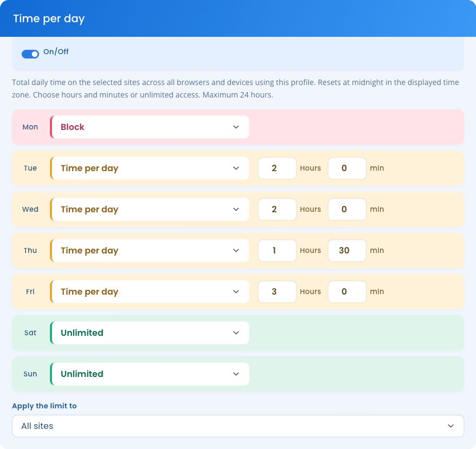The width and height of the screenshot is (476, 449).
Task: Click the 'Total daily time' description text
Action: (x=235, y=89)
